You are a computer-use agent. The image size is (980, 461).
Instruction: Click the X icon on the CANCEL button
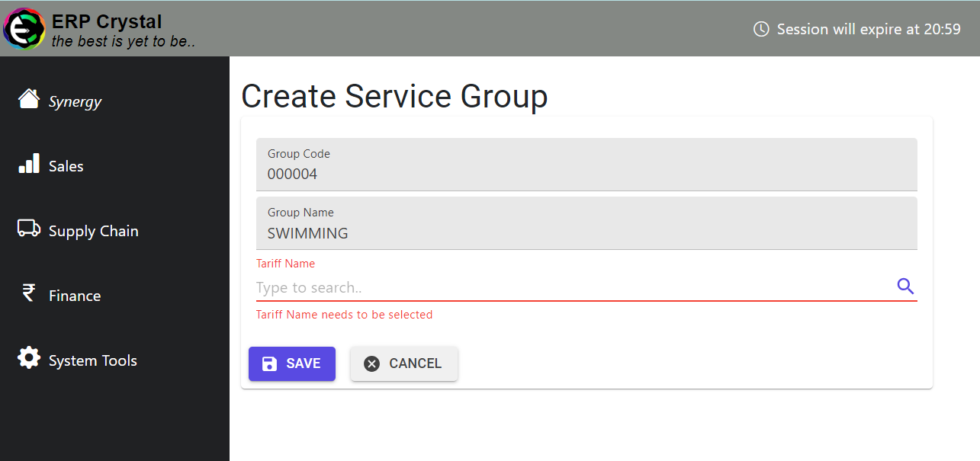[371, 363]
